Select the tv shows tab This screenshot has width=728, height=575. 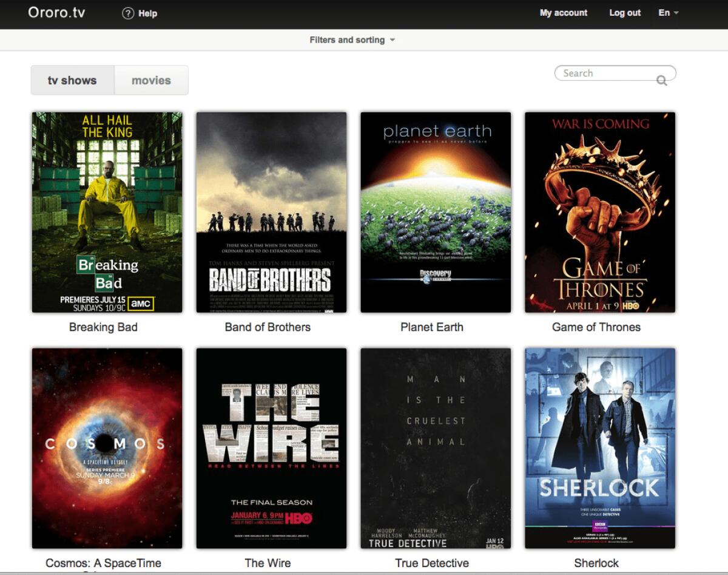point(72,80)
